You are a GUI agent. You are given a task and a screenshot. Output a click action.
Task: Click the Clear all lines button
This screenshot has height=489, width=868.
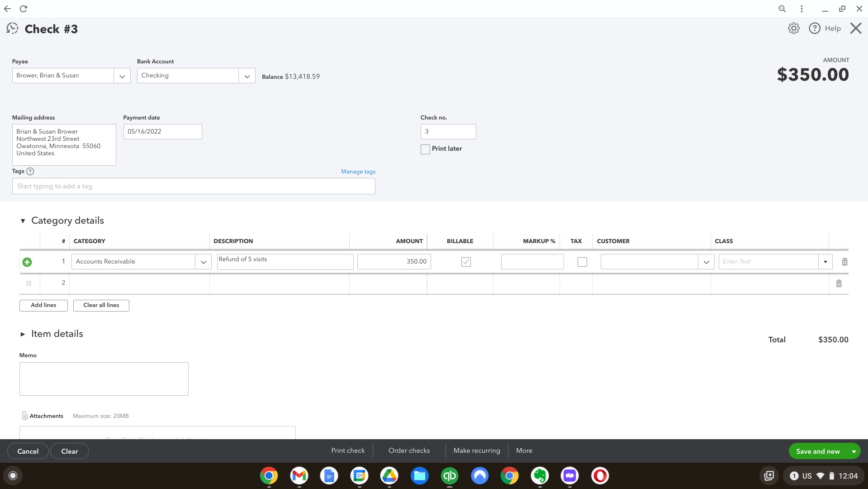click(101, 305)
